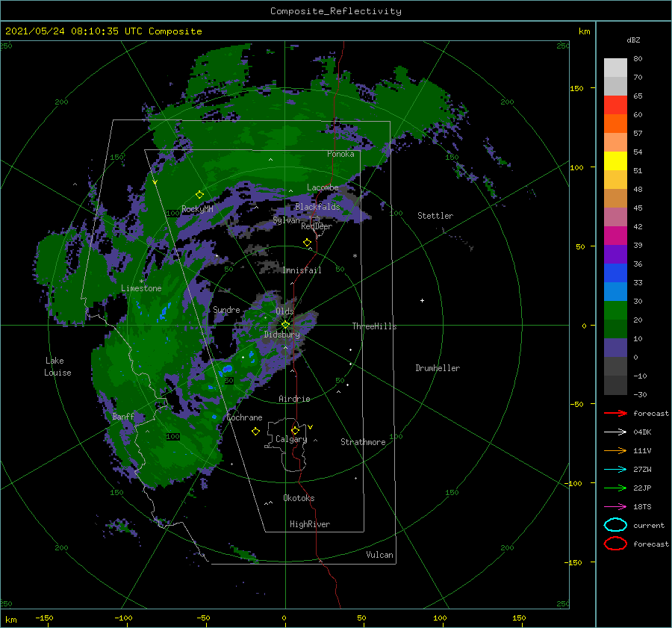Click the Composite_Reflectivity title
The height and width of the screenshot is (628, 672).
[x=335, y=11]
